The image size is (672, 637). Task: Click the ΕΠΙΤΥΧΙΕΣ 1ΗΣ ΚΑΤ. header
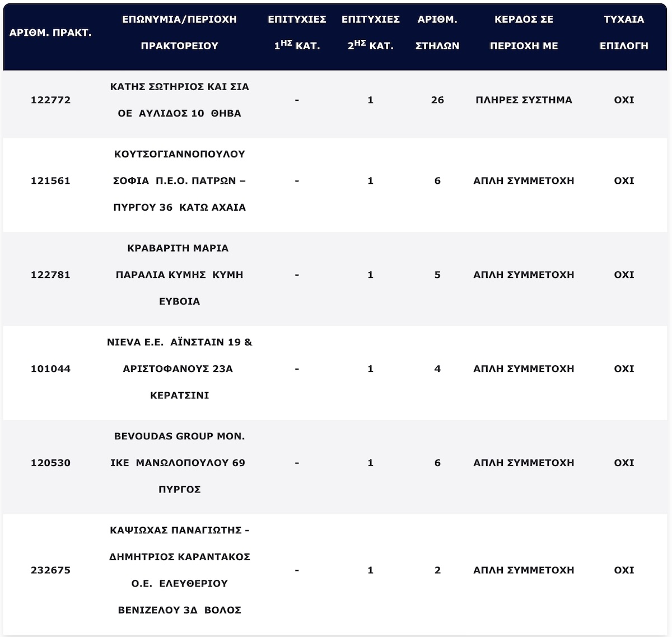coord(297,32)
